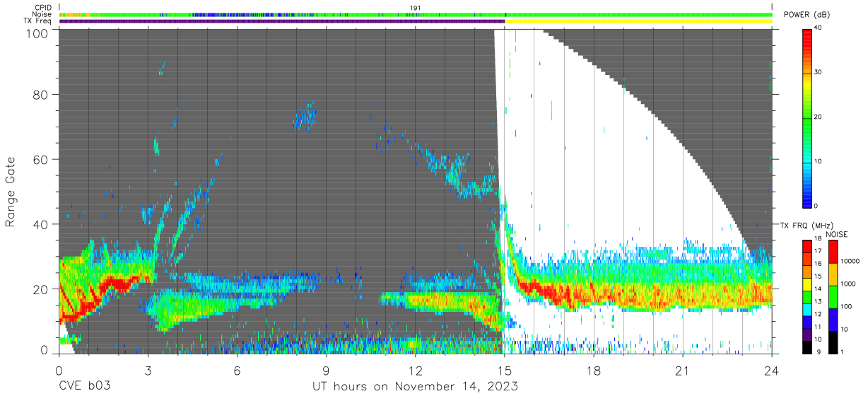Click the y-axis tick label '80'
Image resolution: width=868 pixels, height=401 pixels.
pyautogui.click(x=40, y=95)
